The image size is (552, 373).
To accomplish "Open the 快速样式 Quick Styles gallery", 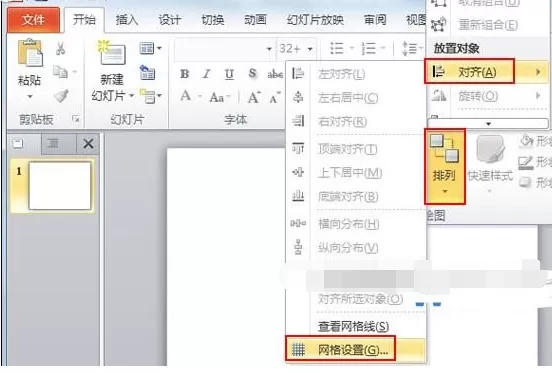I will [x=490, y=164].
